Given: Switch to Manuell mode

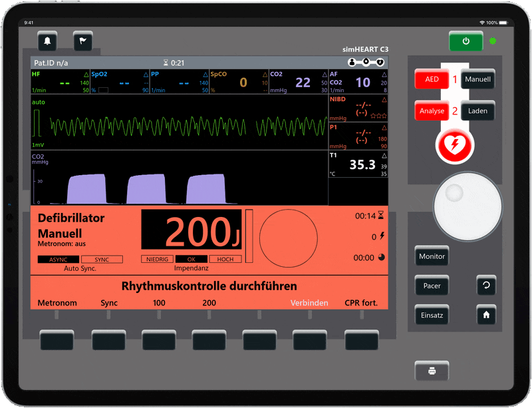Looking at the screenshot, I should tap(477, 79).
